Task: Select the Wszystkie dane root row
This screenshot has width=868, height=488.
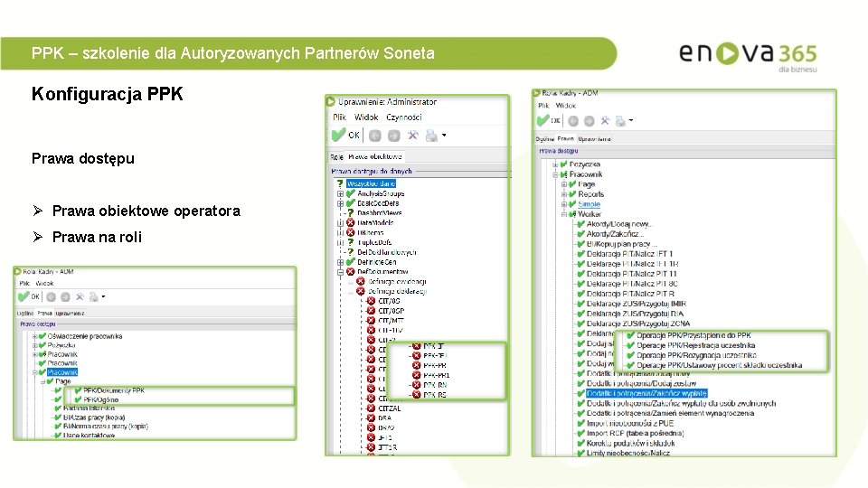Action: pos(371,183)
